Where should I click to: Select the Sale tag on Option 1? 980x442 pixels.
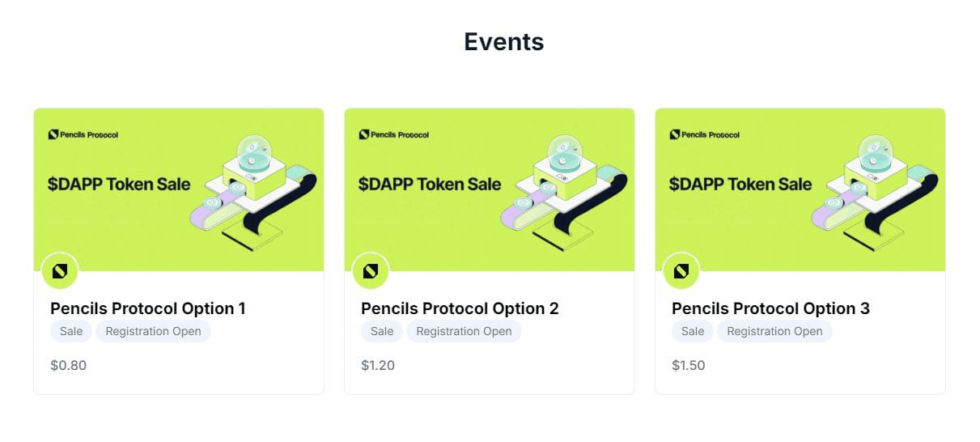coord(71,331)
